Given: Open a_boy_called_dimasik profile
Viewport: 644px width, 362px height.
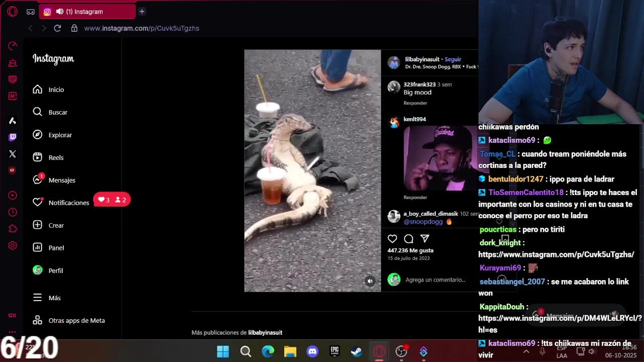Looking at the screenshot, I should click(x=431, y=214).
